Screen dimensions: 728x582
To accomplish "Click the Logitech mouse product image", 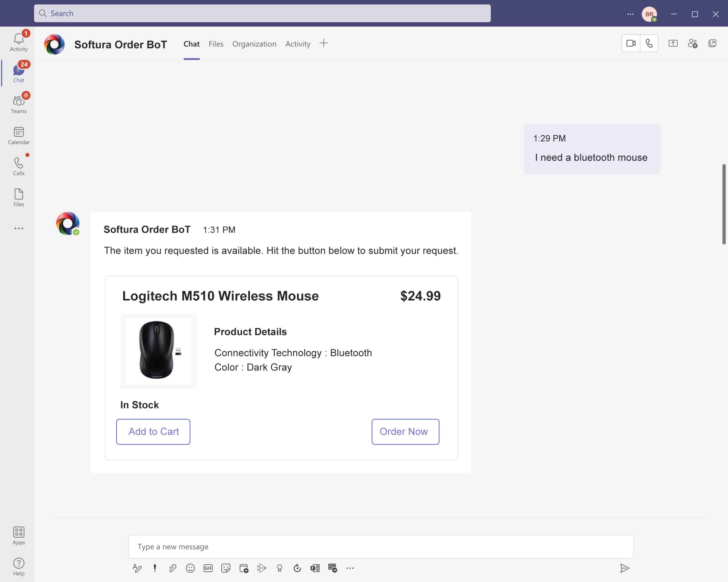I will (158, 351).
